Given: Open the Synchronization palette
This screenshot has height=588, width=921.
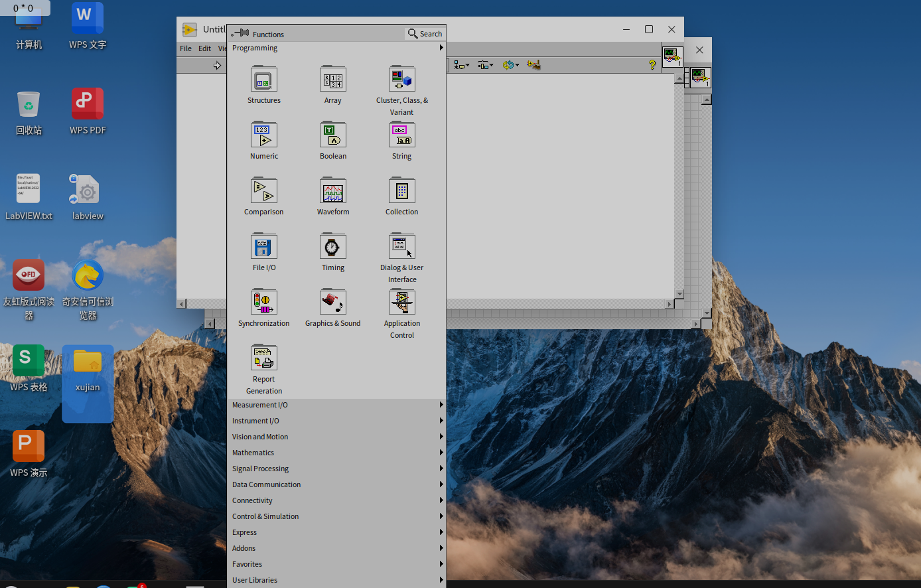Looking at the screenshot, I should [x=264, y=302].
